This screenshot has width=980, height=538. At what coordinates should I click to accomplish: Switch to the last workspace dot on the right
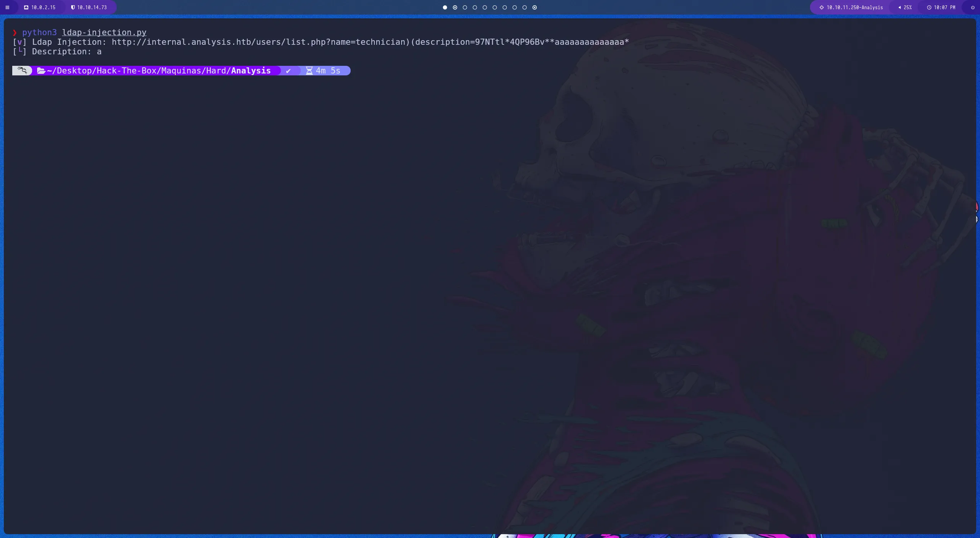click(534, 7)
